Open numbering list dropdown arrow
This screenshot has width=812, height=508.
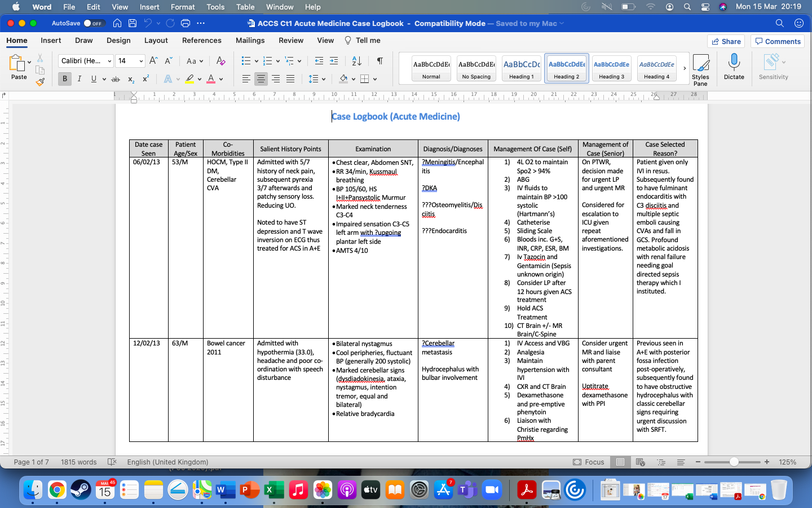[278, 61]
